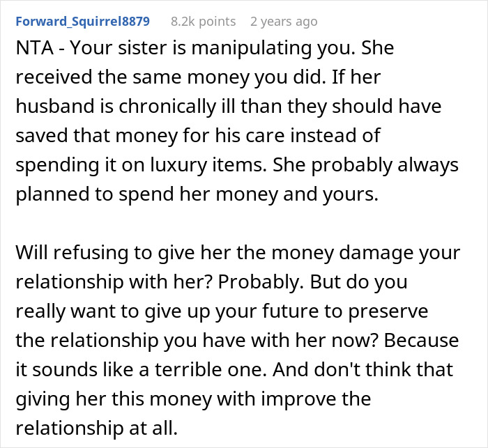Click the words 'husband is' in comment

click(x=64, y=107)
